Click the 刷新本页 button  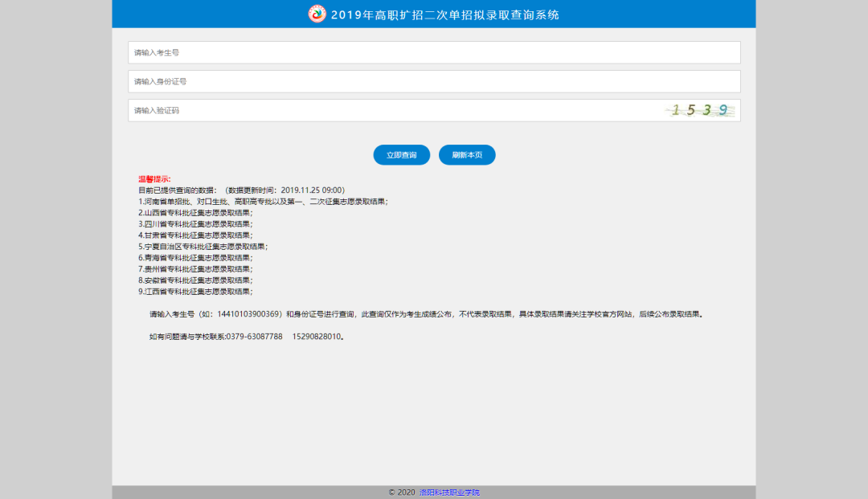[467, 155]
